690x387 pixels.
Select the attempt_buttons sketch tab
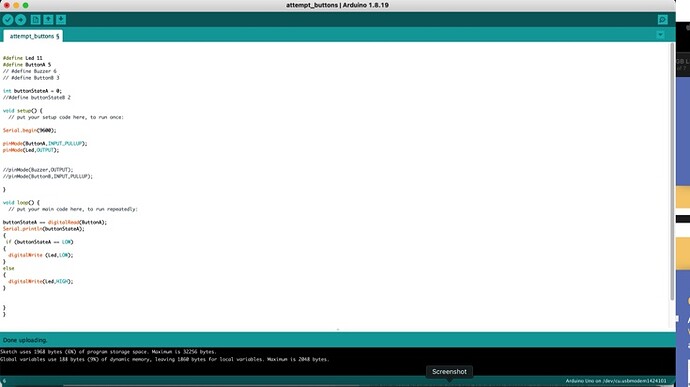33,36
